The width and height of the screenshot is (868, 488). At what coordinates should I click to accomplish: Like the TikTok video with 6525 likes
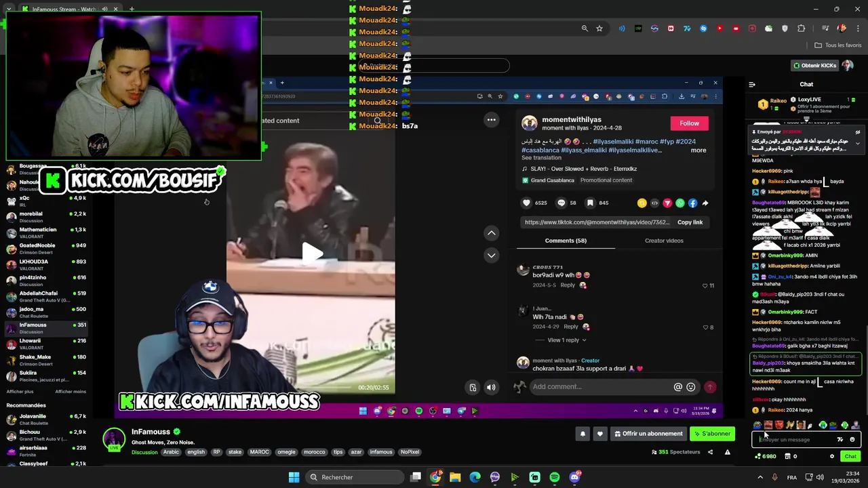pyautogui.click(x=527, y=203)
